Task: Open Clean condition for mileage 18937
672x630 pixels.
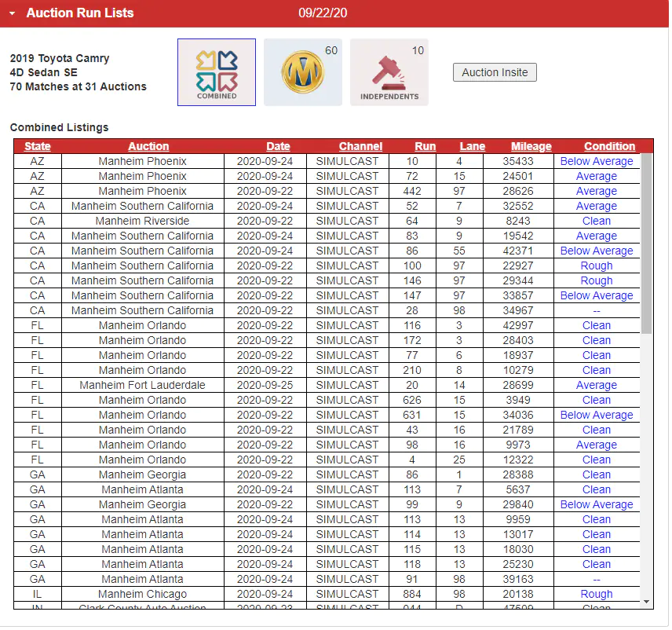Action: coord(598,356)
